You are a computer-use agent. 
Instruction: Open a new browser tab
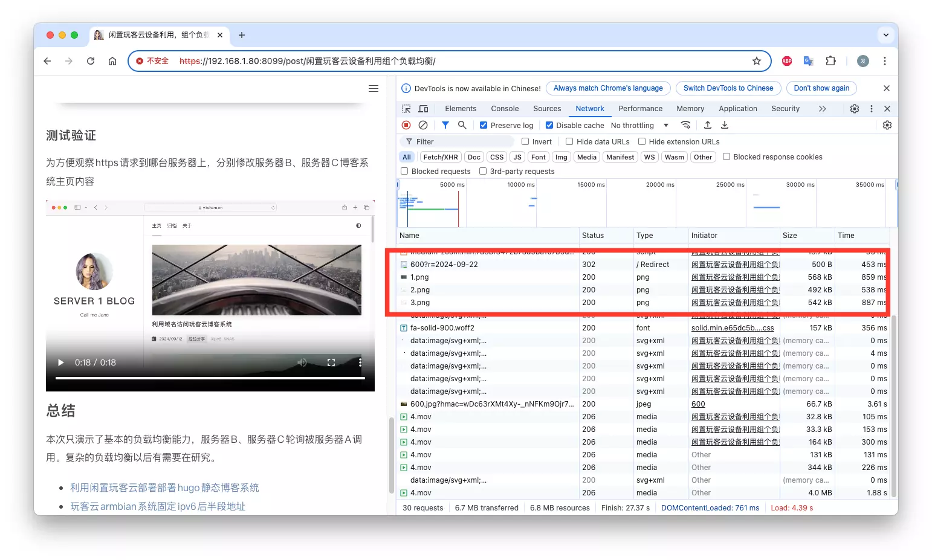point(242,35)
